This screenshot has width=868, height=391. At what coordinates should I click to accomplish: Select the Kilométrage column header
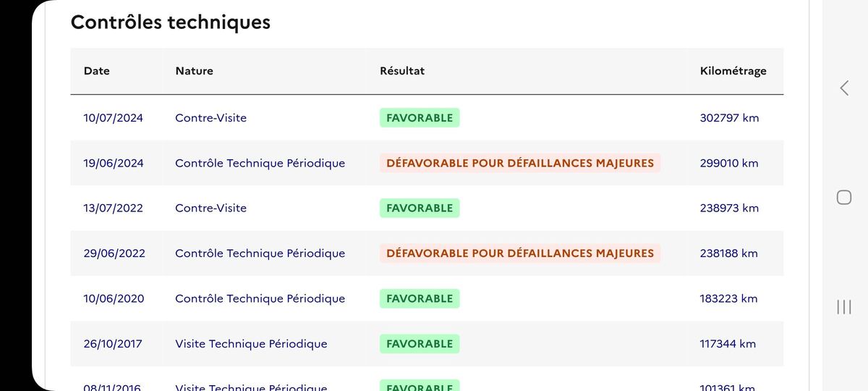[733, 71]
